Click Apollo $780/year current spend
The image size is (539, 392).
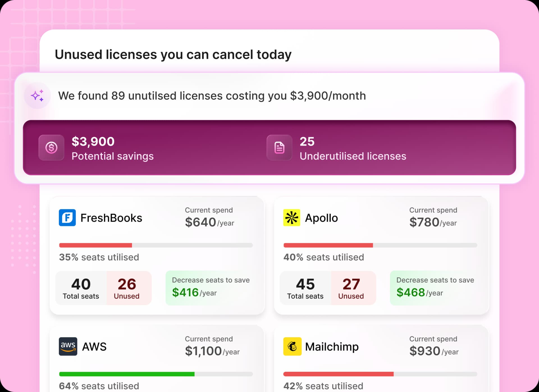(433, 222)
